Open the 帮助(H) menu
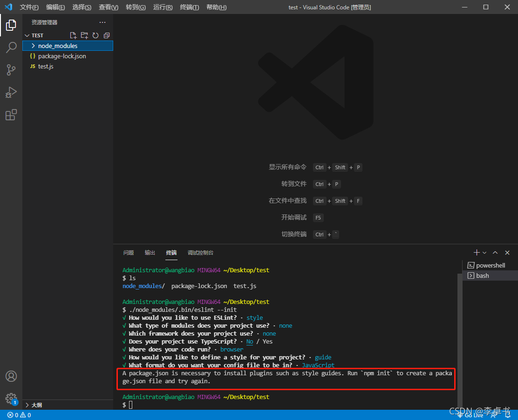 coord(217,7)
